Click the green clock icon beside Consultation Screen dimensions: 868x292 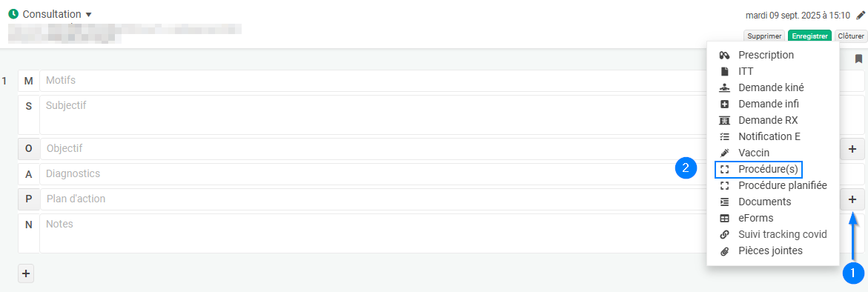tap(13, 14)
